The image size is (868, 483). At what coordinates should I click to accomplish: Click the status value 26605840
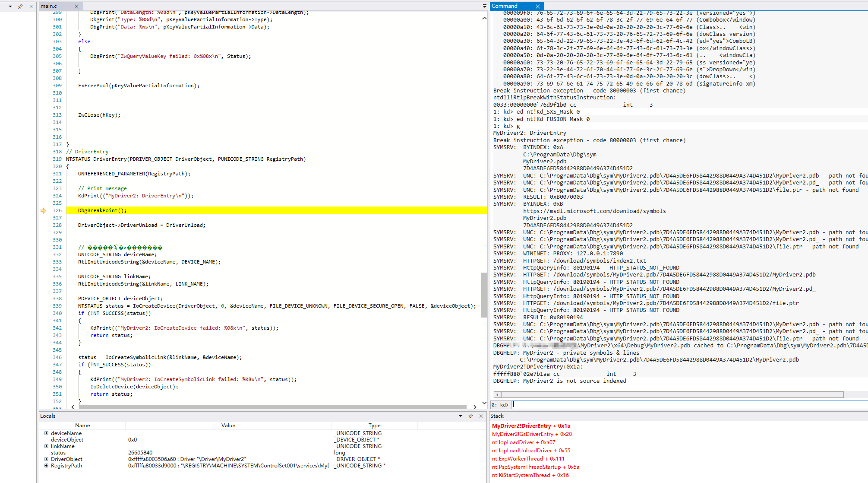(x=140, y=453)
